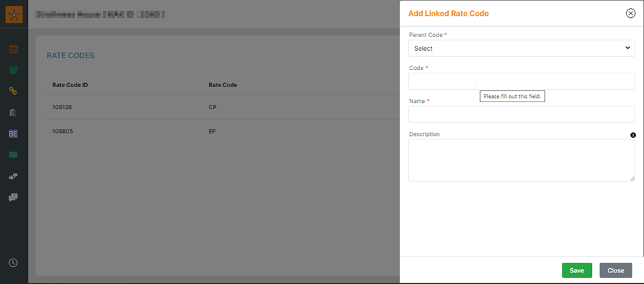
Task: Close the Add Linked Rate Code panel
Action: (x=630, y=13)
